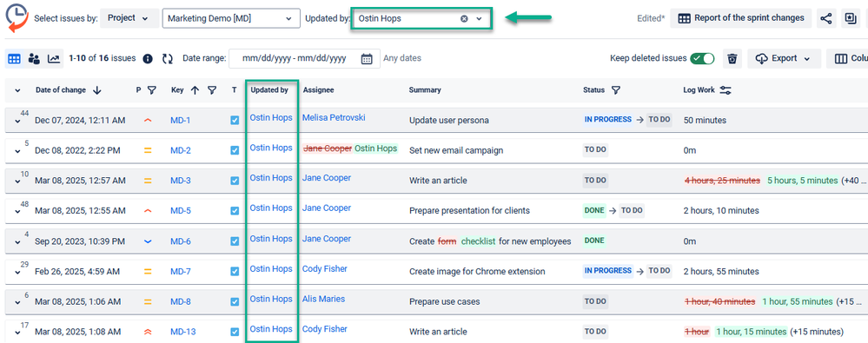868x343 pixels.
Task: Click the info icon next to issues count
Action: click(x=148, y=58)
